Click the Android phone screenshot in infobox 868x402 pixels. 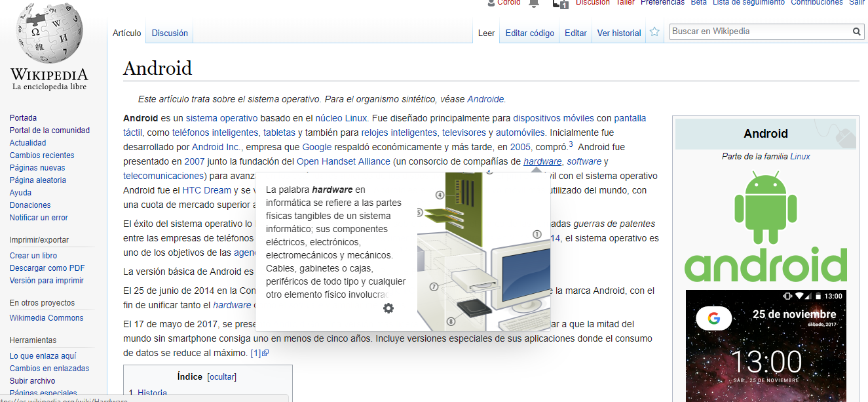click(x=766, y=346)
